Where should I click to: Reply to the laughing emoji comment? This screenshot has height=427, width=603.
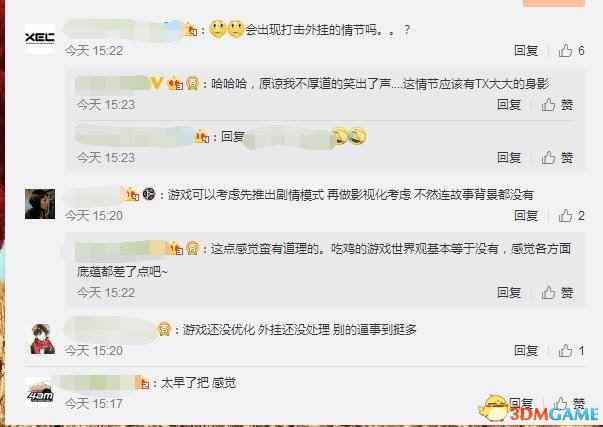pyautogui.click(x=509, y=158)
